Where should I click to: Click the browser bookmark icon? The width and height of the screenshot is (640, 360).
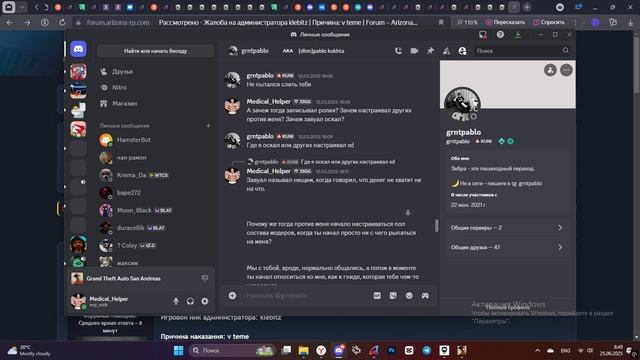[x=441, y=22]
